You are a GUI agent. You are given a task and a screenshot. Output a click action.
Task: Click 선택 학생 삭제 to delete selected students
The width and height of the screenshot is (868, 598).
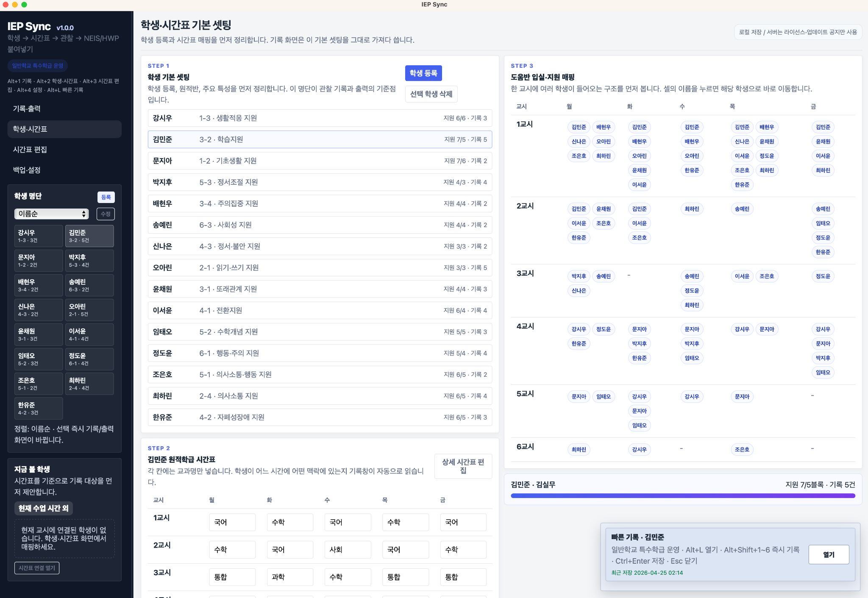pyautogui.click(x=431, y=94)
